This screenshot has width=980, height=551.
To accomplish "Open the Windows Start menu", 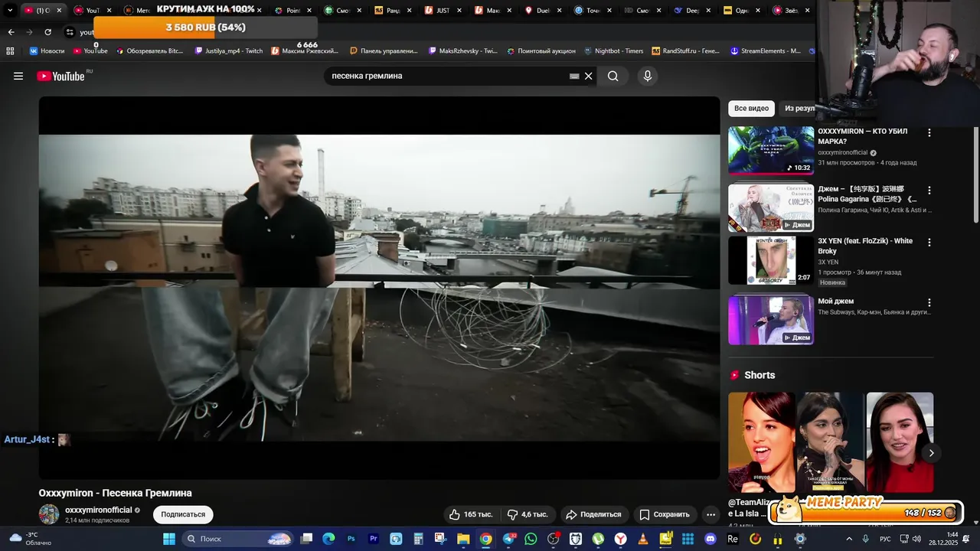I will pos(169,539).
